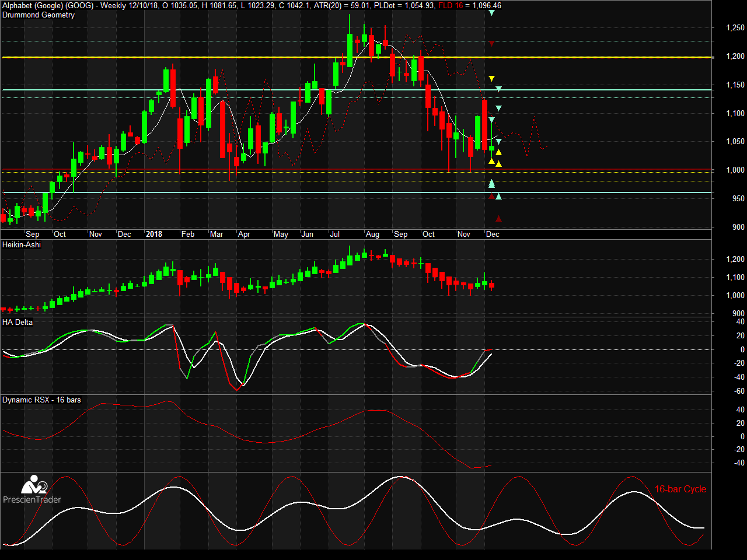Click the yellow down-pointing triangle marker
747x560 pixels.
[491, 78]
